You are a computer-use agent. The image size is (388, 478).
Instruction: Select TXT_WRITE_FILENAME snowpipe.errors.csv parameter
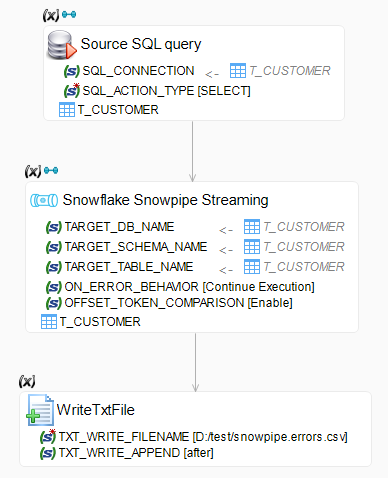[203, 437]
